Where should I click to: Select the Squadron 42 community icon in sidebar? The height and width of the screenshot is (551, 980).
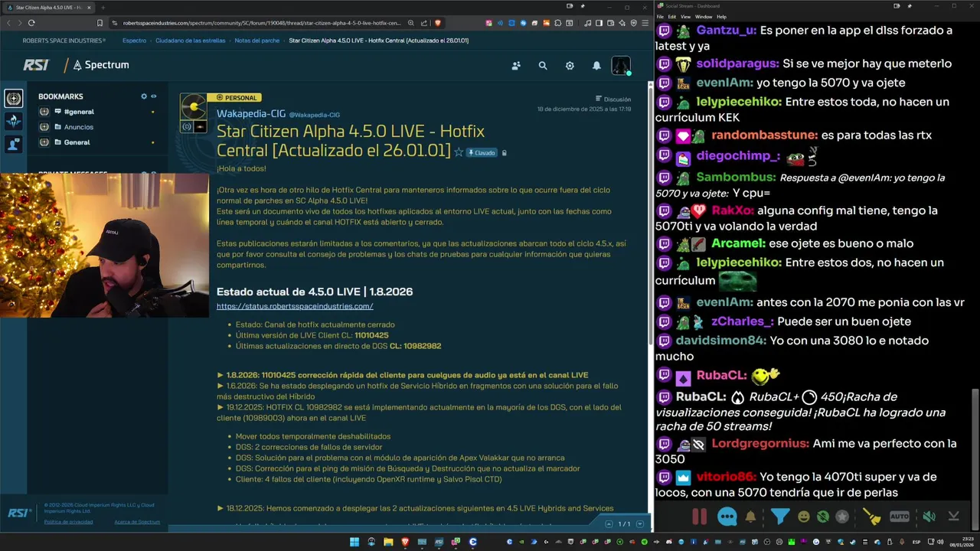click(x=14, y=121)
